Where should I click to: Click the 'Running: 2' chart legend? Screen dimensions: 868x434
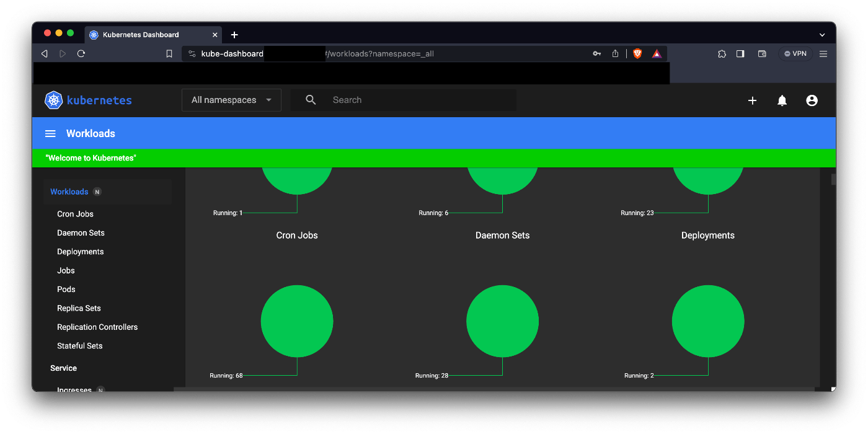[639, 376]
